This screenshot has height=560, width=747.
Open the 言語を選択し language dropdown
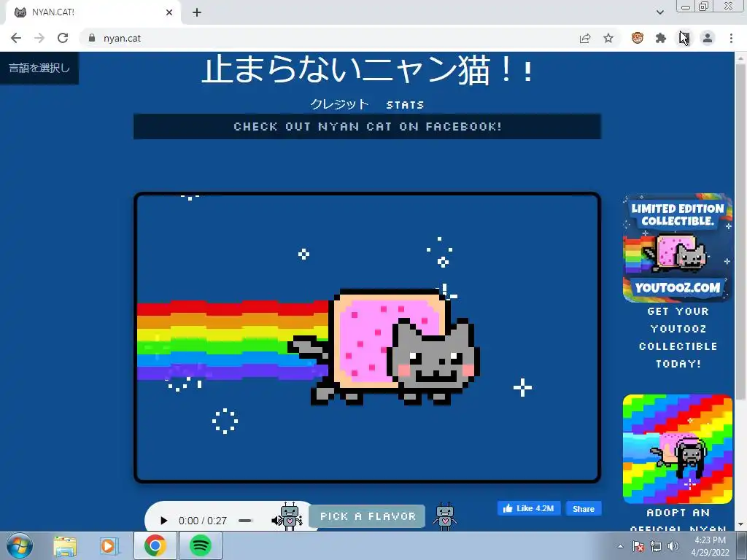39,68
